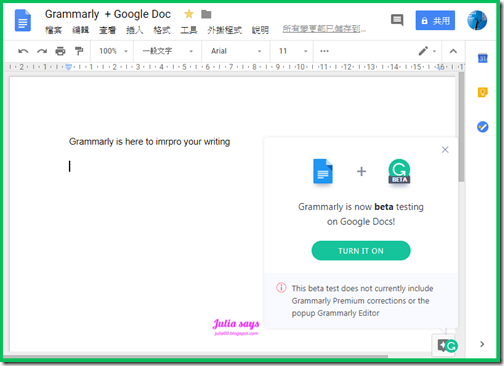
Task: Open the 工具 (Tools) menu
Action: point(189,30)
